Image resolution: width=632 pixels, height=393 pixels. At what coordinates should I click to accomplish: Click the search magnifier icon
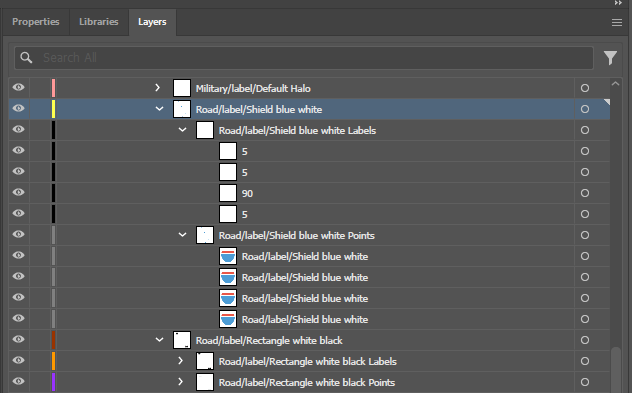26,58
